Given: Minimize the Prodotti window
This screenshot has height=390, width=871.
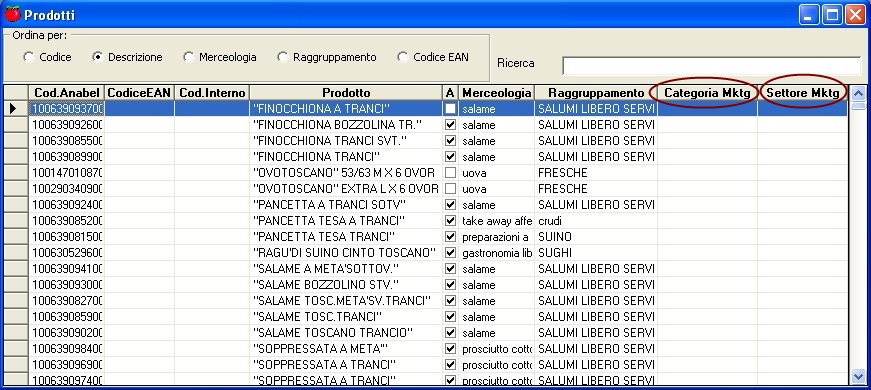Looking at the screenshot, I should click(809, 14).
